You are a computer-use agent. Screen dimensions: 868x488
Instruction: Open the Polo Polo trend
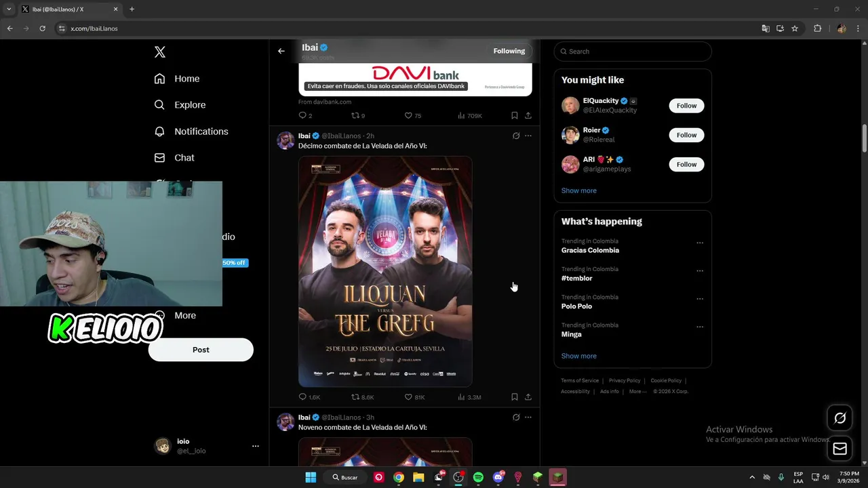pyautogui.click(x=576, y=306)
